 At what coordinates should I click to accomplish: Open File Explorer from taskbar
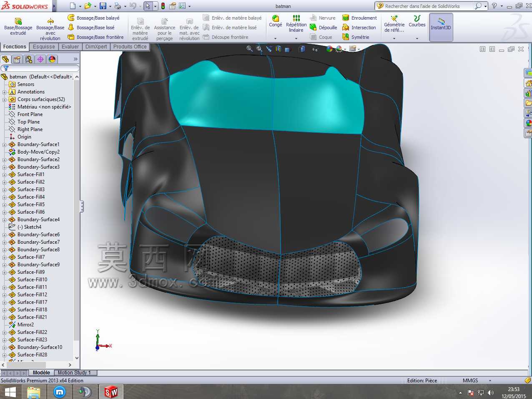click(33, 392)
